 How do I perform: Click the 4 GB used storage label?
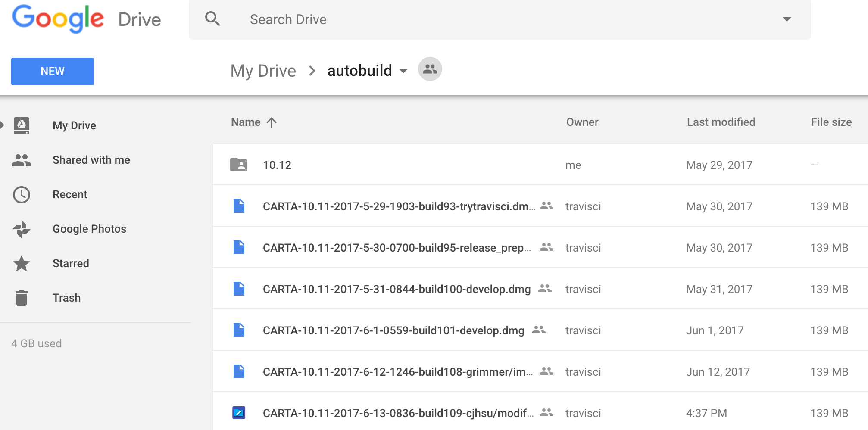point(37,343)
